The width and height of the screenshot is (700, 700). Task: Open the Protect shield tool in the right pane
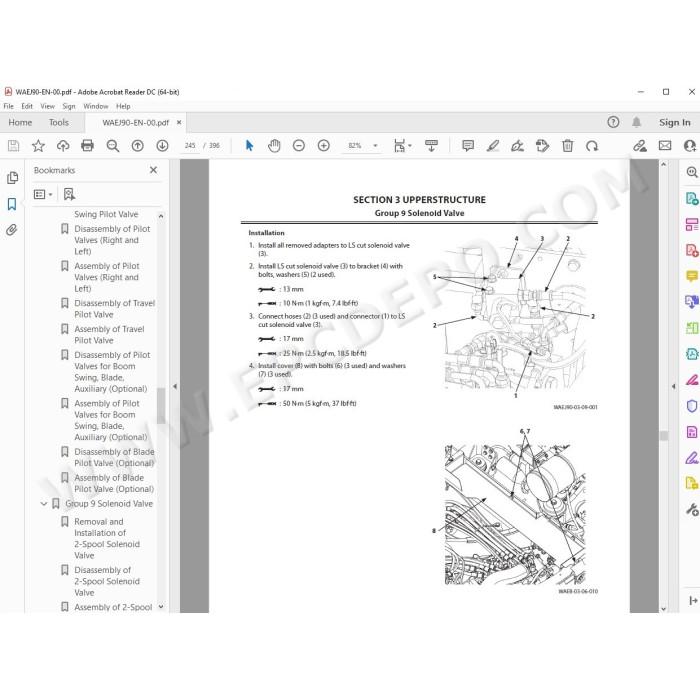coord(692,406)
